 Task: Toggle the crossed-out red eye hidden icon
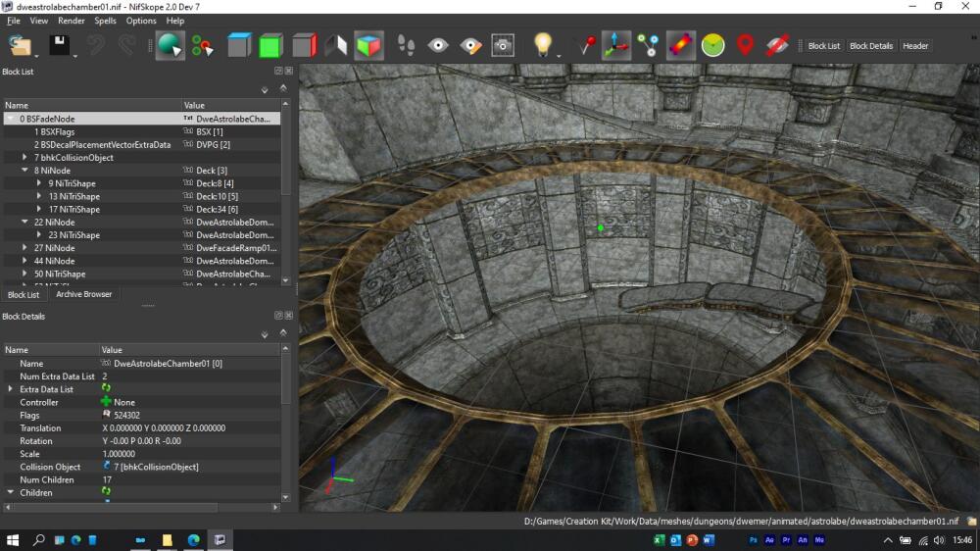[x=777, y=46]
